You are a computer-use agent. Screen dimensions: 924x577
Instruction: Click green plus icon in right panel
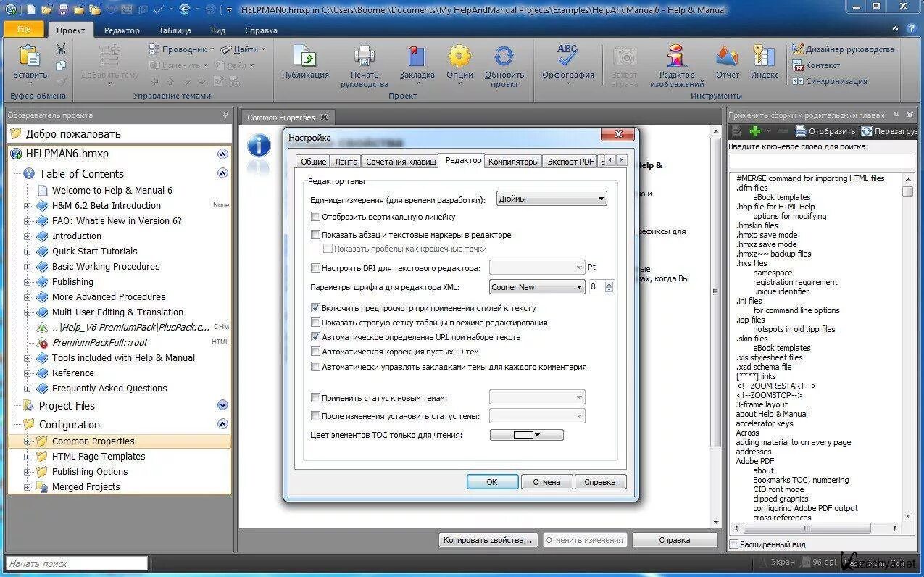click(754, 131)
